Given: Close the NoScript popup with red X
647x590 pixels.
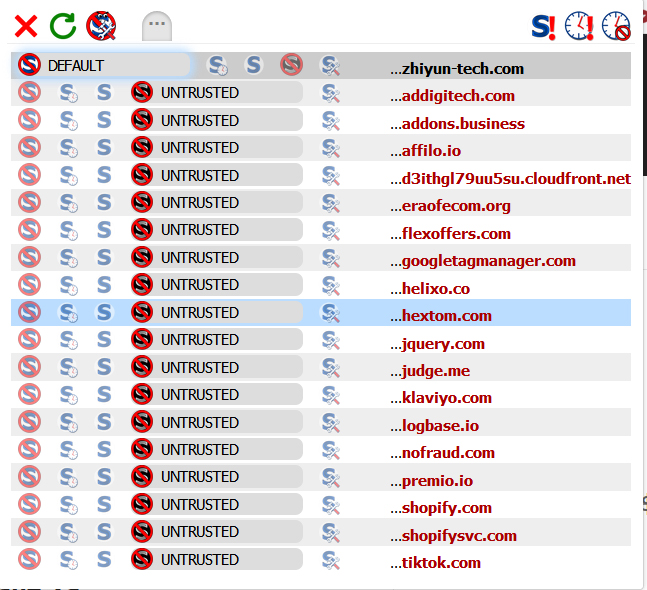Looking at the screenshot, I should coord(26,26).
